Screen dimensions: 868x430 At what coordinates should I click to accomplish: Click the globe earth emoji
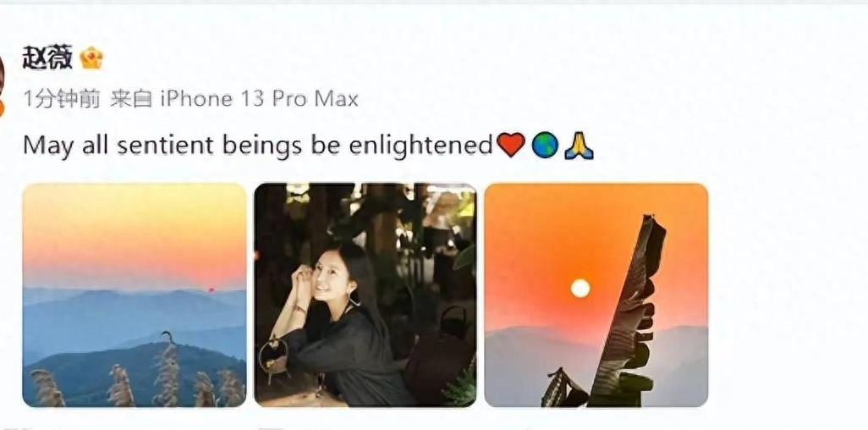(x=545, y=146)
